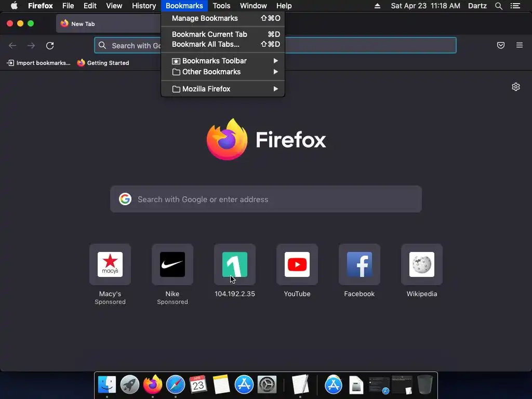Image resolution: width=532 pixels, height=399 pixels.
Task: Open the Firefox application menu in menu bar
Action: pyautogui.click(x=40, y=6)
